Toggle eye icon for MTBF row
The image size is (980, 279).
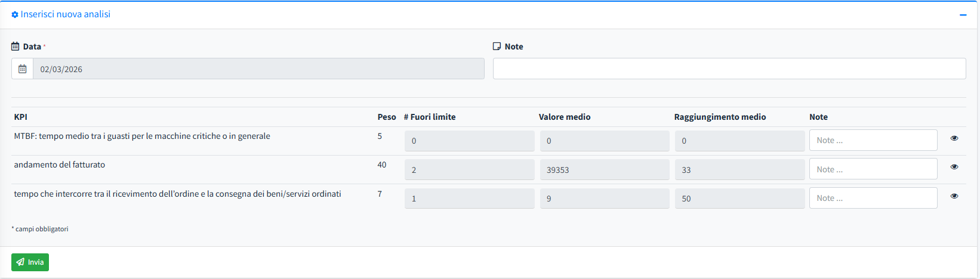[x=954, y=138]
